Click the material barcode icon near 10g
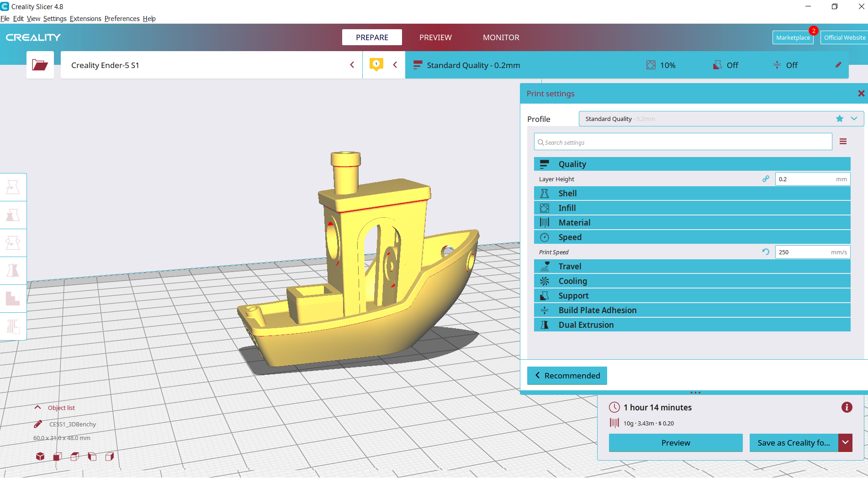 pyautogui.click(x=614, y=423)
